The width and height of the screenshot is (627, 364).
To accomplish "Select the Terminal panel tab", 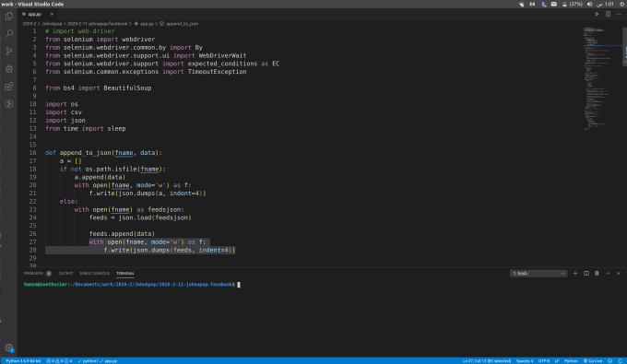I will pyautogui.click(x=125, y=274).
